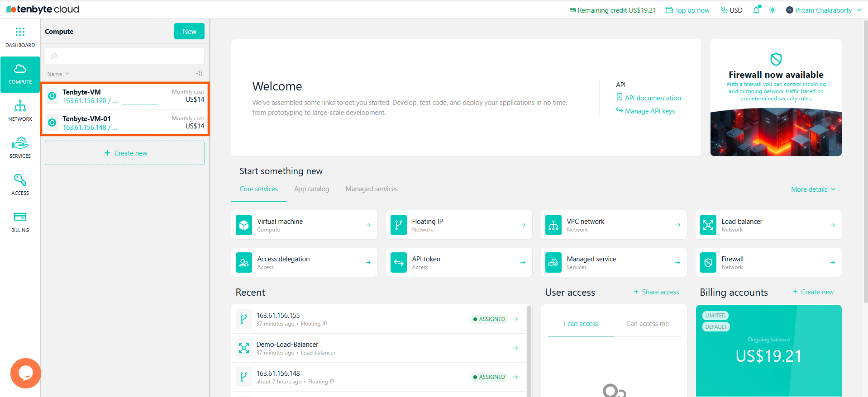Switch to the Managed services tab
Screen dimensions: 868x397
372,189
